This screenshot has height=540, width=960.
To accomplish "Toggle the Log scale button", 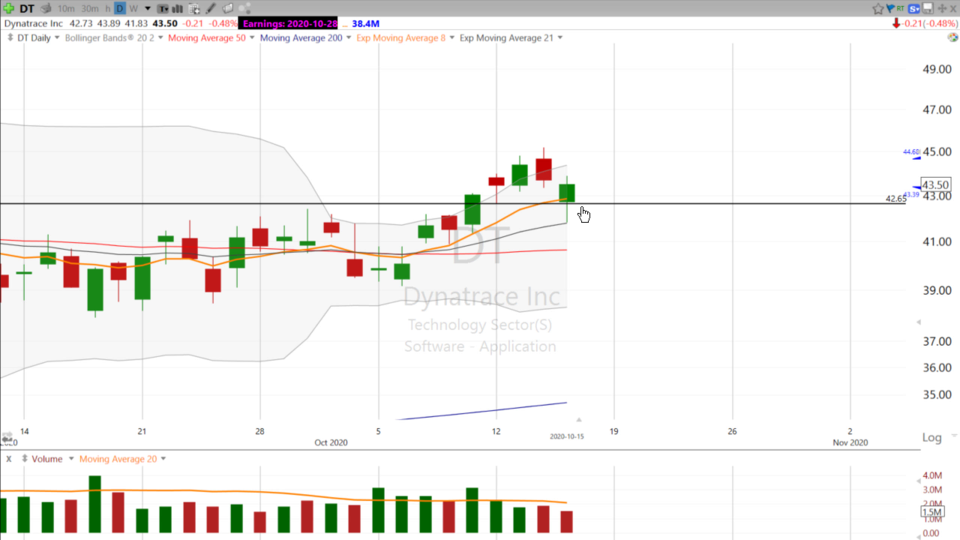I will (932, 437).
